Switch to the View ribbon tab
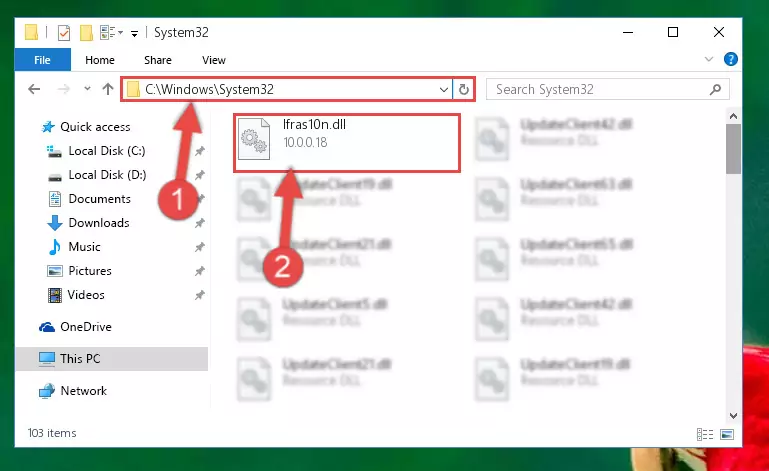Screen dimensions: 769x471 [x=214, y=60]
